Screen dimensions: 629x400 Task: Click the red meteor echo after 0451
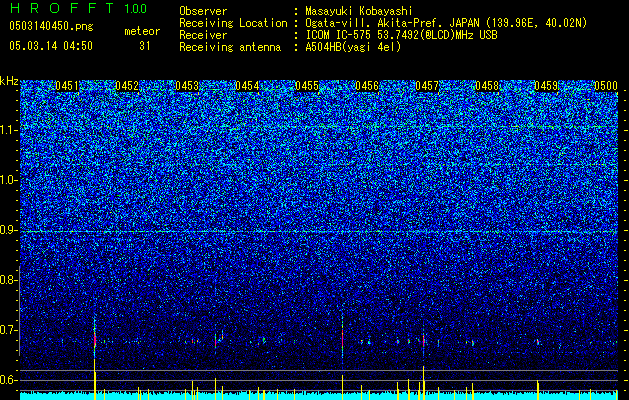[95, 340]
